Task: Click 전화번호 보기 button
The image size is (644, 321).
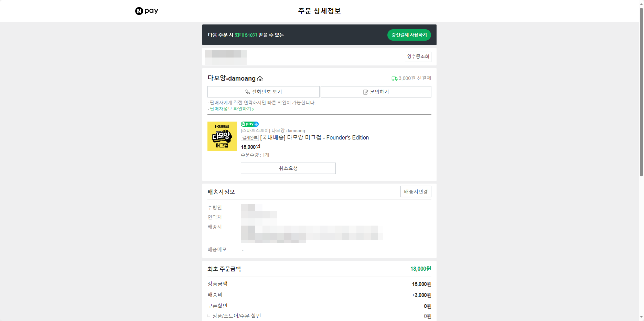Action: 264,92
